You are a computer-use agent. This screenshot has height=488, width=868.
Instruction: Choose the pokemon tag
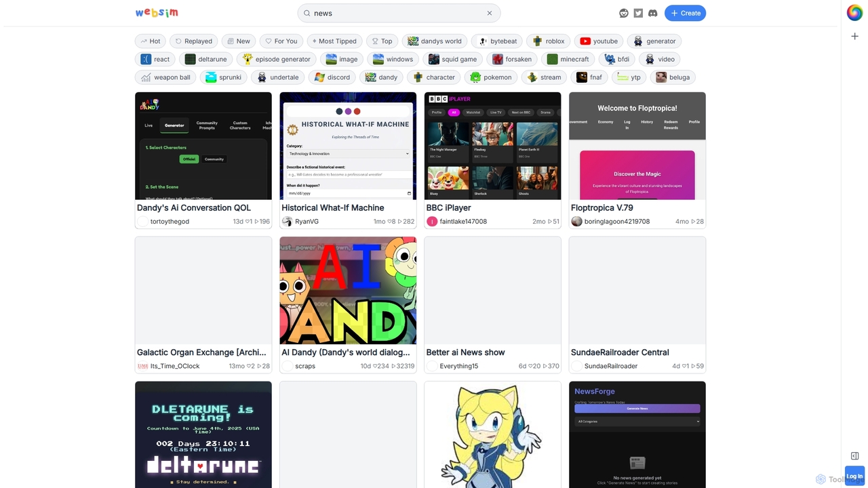point(491,77)
